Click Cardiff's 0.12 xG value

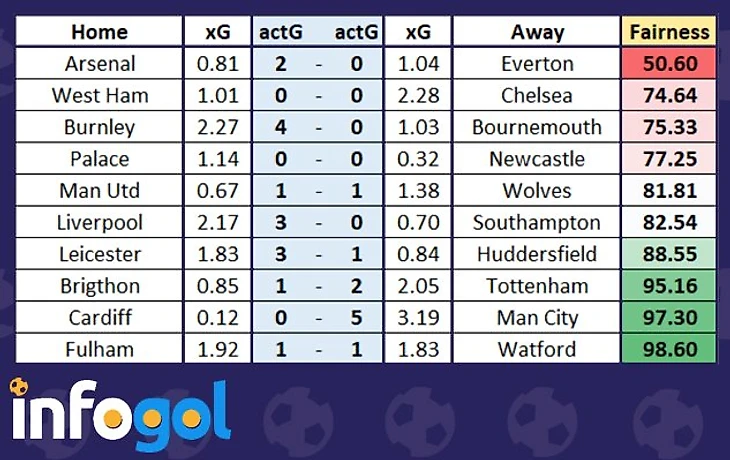click(x=217, y=318)
